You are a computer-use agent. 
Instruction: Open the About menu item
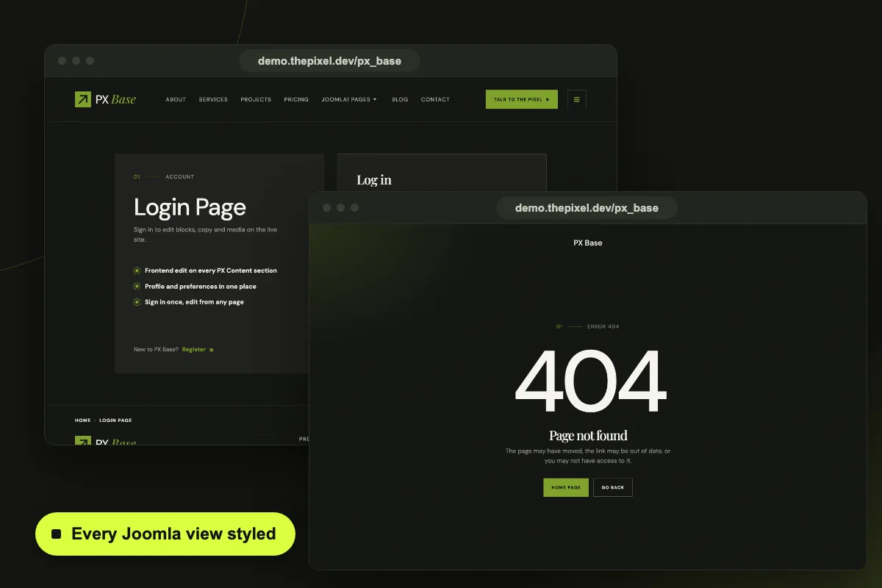176,99
